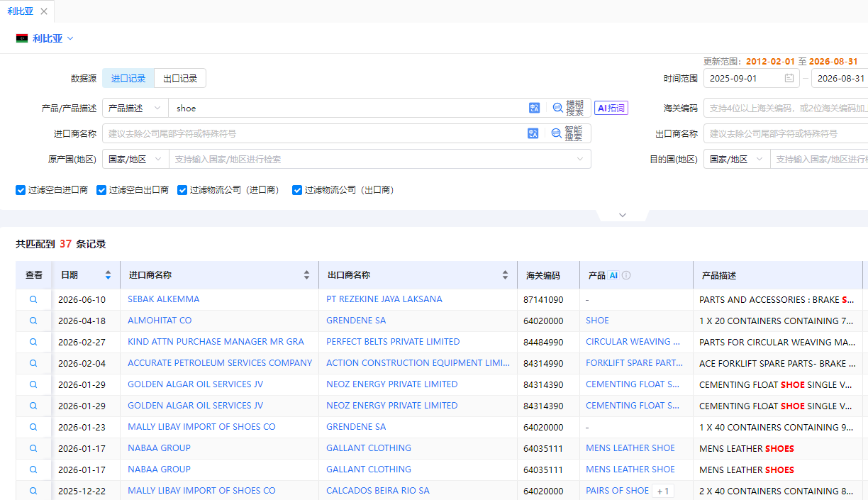Viewport: 868px width, 500px height.
Task: Disable 过滤物流公司（出口商） checkbox
Action: pos(297,190)
